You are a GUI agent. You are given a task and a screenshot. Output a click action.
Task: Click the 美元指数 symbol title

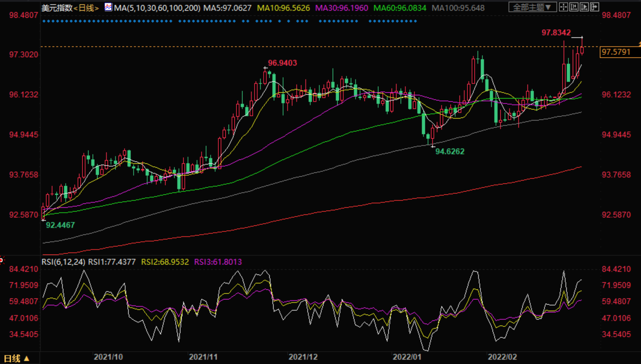(x=57, y=8)
